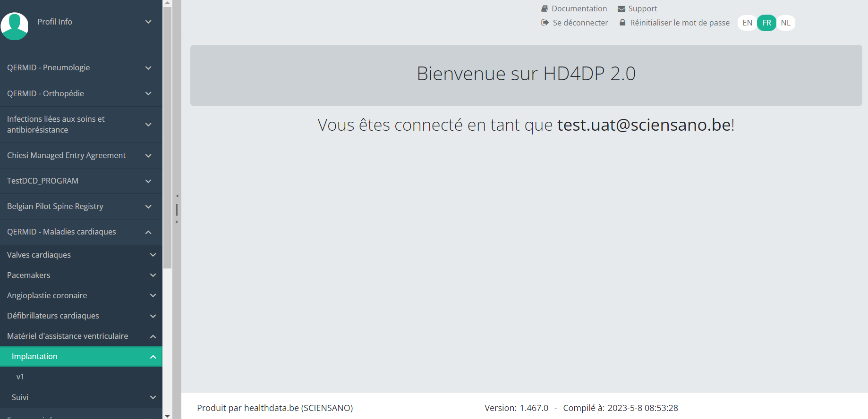The width and height of the screenshot is (868, 419).
Task: Click the Documentation book icon
Action: point(545,8)
